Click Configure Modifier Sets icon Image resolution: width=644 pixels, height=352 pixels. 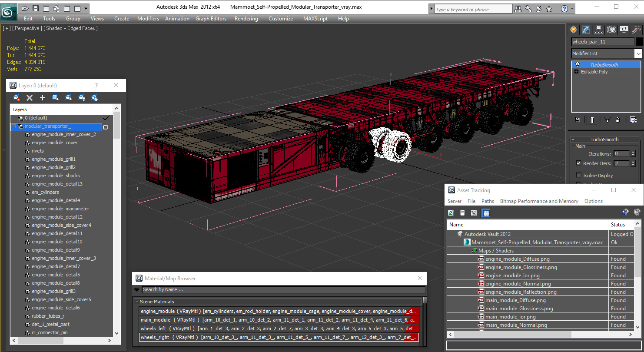click(633, 120)
